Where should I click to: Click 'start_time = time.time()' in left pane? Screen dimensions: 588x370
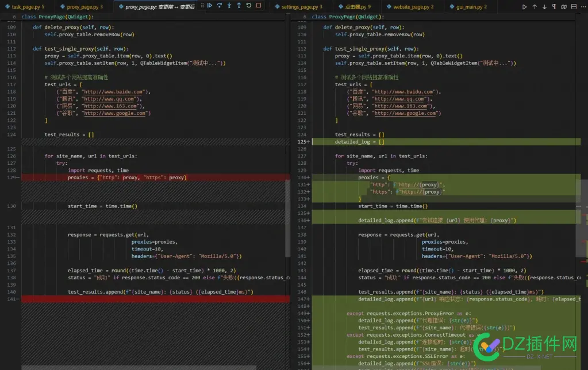(x=102, y=206)
